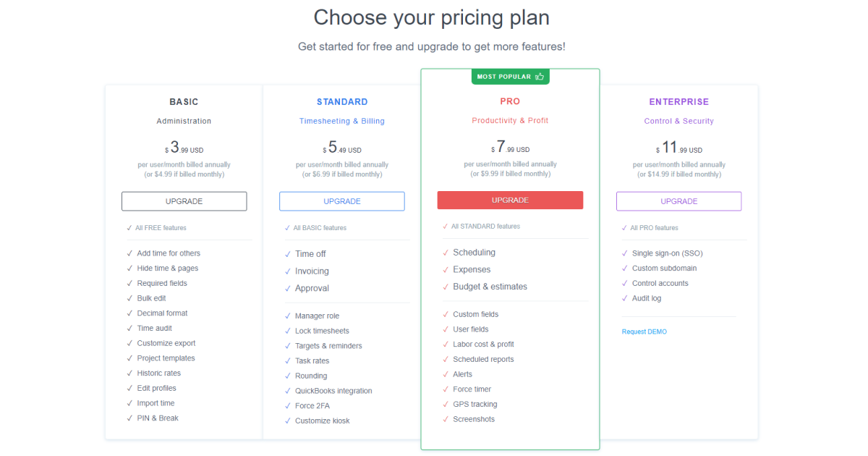Click checkmark icon next to GPS tracking
The height and width of the screenshot is (456, 868).
pos(446,405)
